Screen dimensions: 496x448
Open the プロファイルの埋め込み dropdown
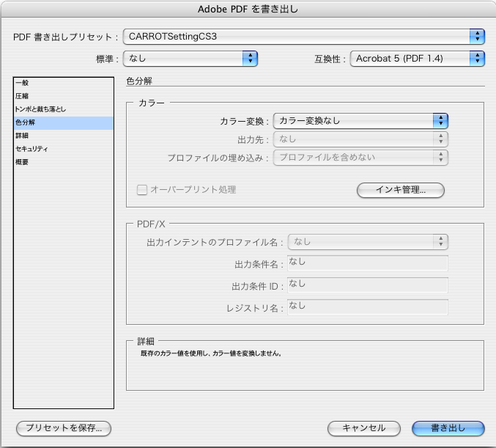pos(360,158)
